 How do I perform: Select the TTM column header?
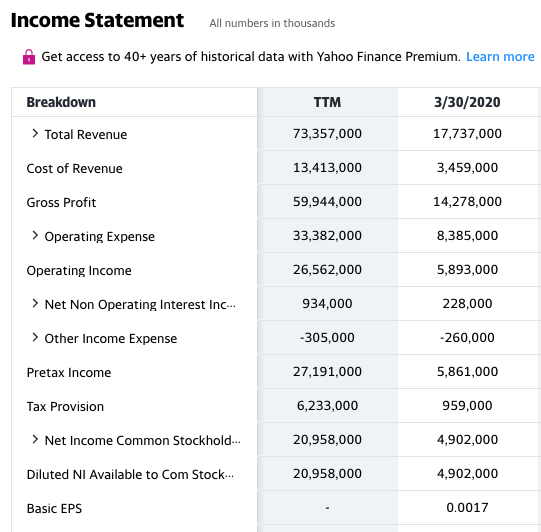pyautogui.click(x=327, y=102)
